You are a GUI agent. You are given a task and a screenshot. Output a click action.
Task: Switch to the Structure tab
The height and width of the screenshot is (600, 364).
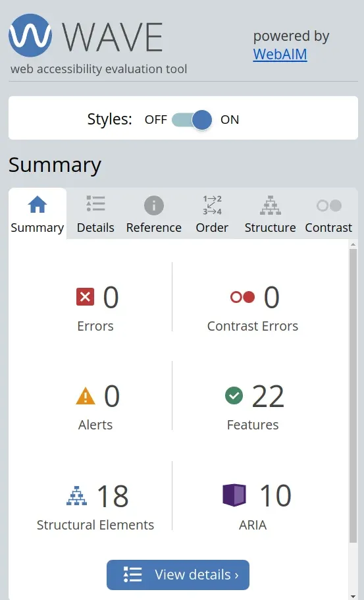(x=271, y=214)
